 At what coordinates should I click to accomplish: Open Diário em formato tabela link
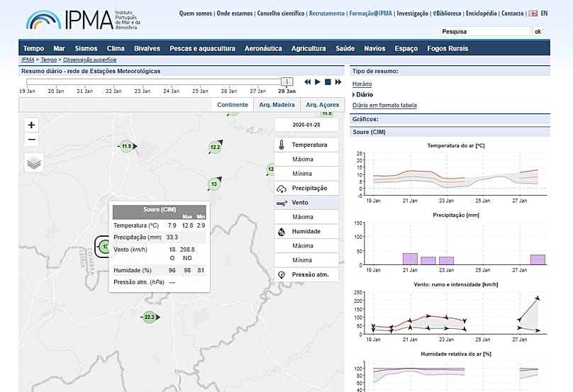tap(384, 105)
